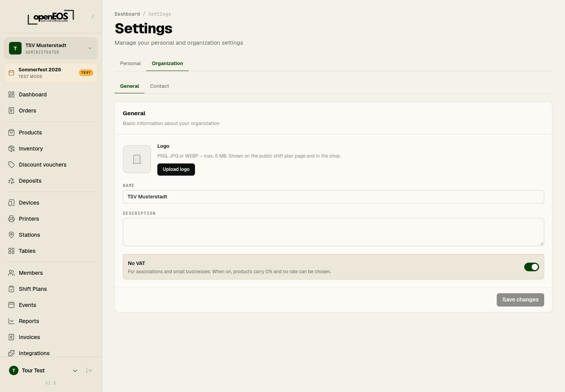Select the Organization tab

point(168,64)
